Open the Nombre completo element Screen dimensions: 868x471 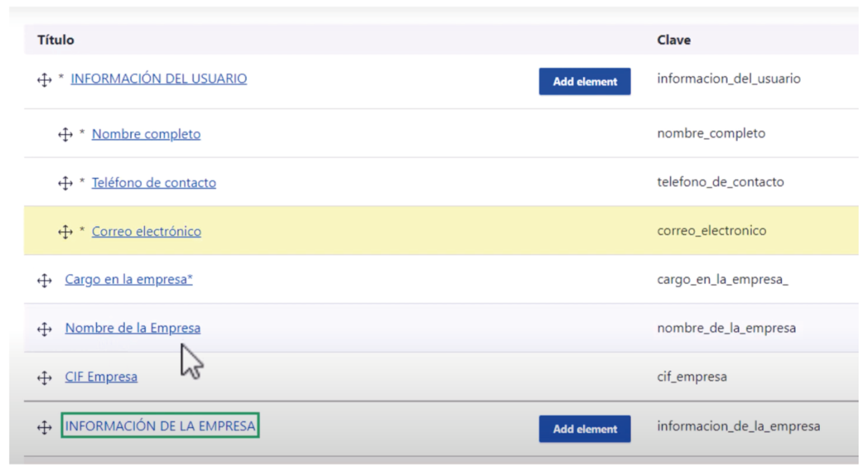pyautogui.click(x=146, y=134)
